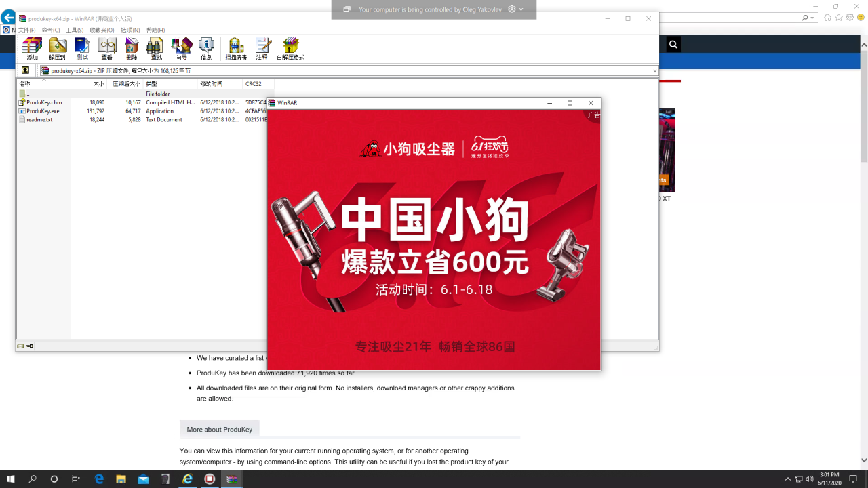Viewport: 868px width, 488px height.
Task: Click the 删除 (Delete) toolbar icon
Action: tap(132, 49)
